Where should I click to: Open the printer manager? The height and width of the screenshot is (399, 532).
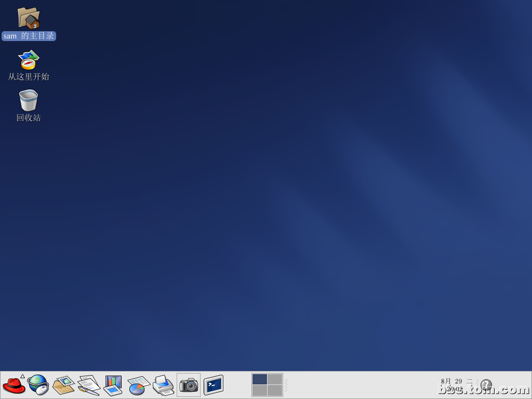(x=164, y=385)
